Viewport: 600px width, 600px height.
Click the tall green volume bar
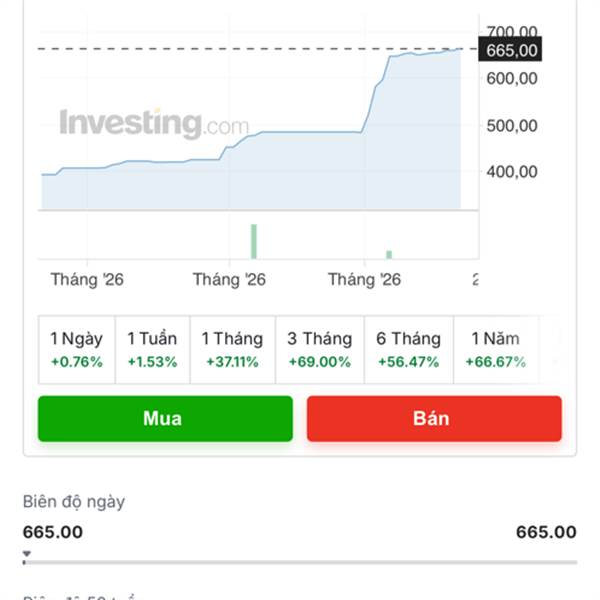254,241
